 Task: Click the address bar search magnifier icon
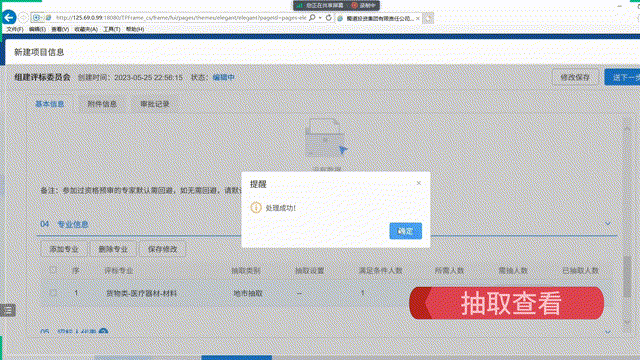[x=312, y=18]
